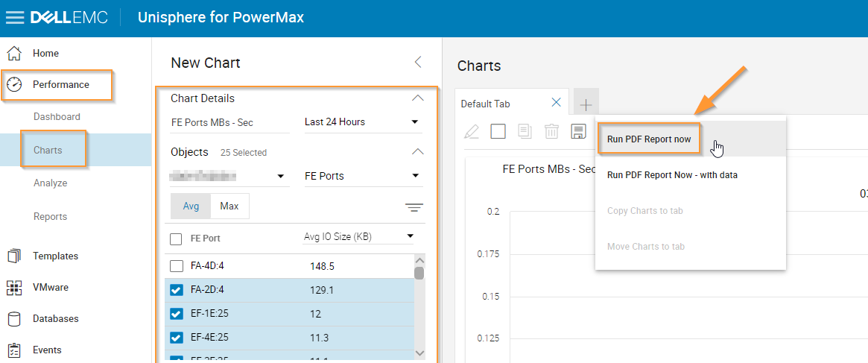Click the Home house icon

click(14, 54)
